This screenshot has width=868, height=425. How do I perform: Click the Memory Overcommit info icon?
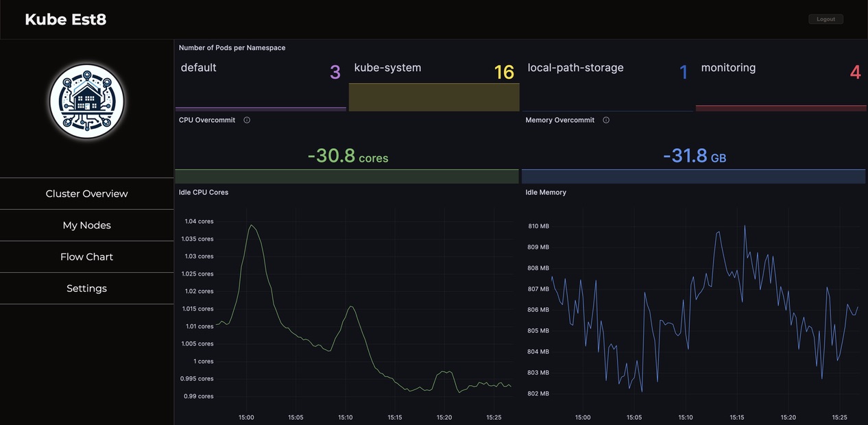point(606,120)
